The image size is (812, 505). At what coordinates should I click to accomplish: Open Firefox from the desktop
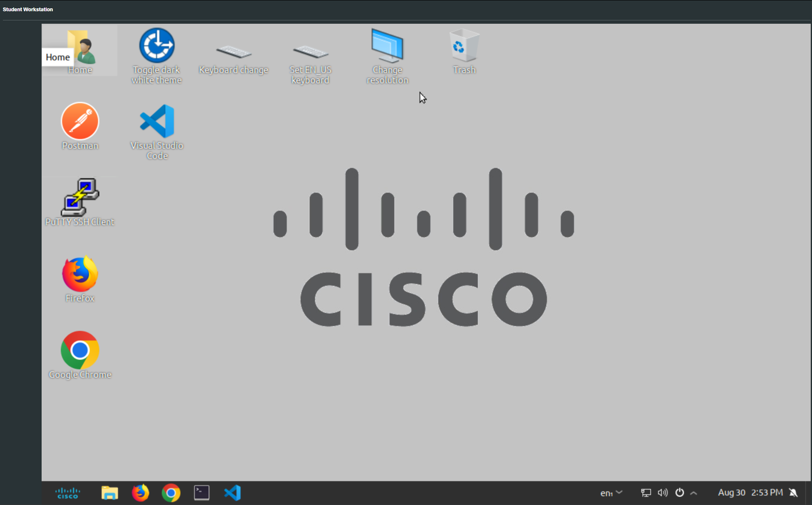80,279
